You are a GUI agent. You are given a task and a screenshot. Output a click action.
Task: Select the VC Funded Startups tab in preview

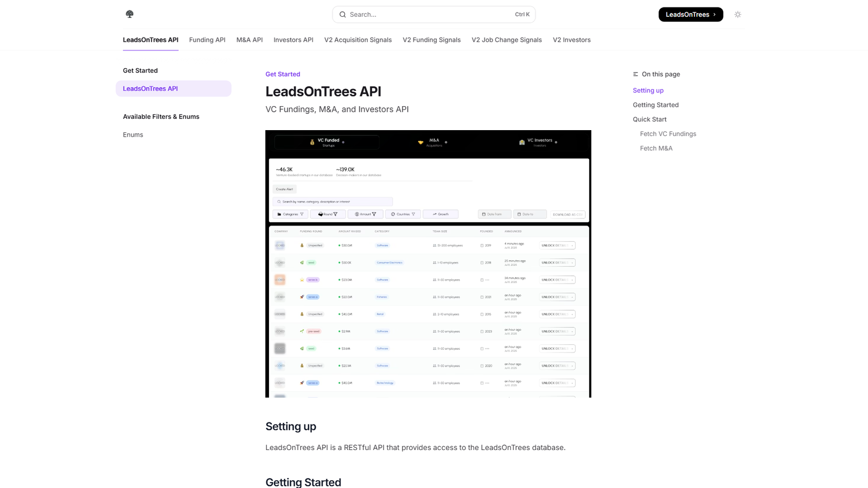327,142
